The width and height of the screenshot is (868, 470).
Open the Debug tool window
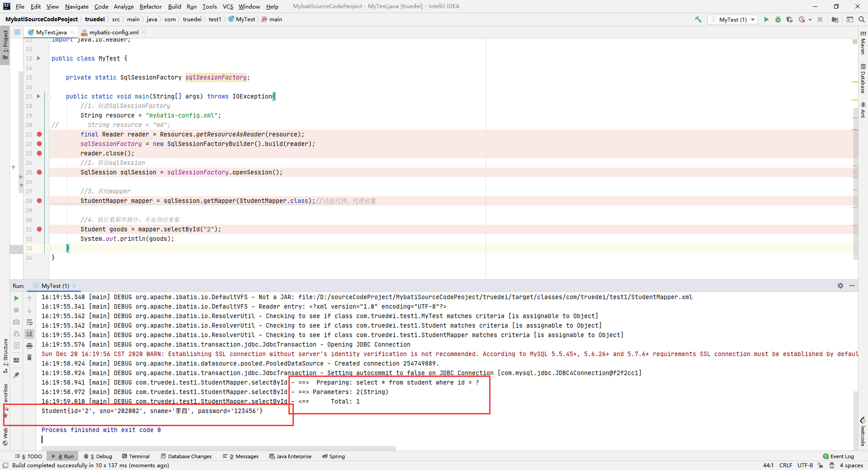pos(98,456)
